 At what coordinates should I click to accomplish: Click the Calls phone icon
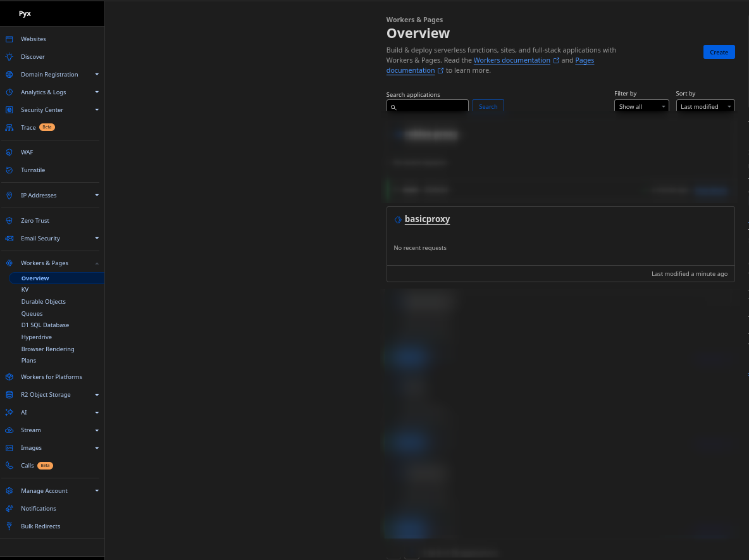click(x=9, y=465)
